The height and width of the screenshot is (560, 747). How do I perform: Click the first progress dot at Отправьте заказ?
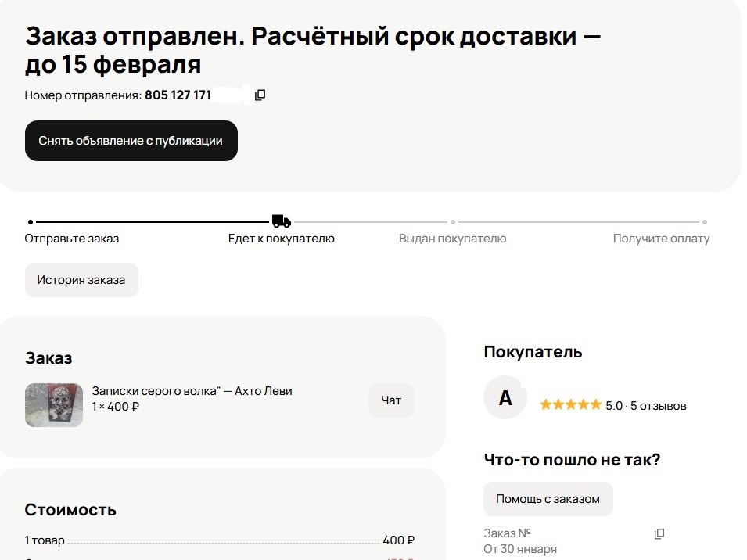tap(31, 222)
